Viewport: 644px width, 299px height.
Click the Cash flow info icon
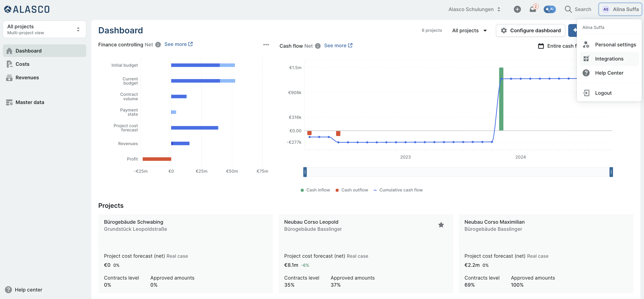point(318,46)
